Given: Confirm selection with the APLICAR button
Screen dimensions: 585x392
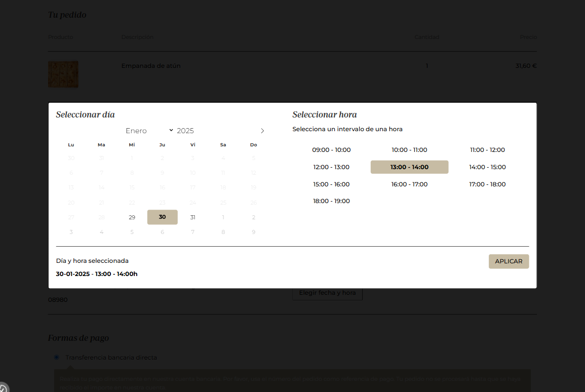Looking at the screenshot, I should (509, 261).
